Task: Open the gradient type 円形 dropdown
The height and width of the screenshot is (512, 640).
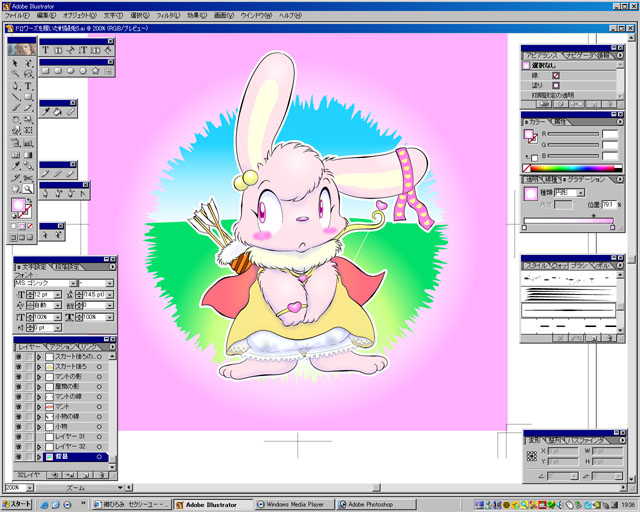Action: click(x=580, y=193)
